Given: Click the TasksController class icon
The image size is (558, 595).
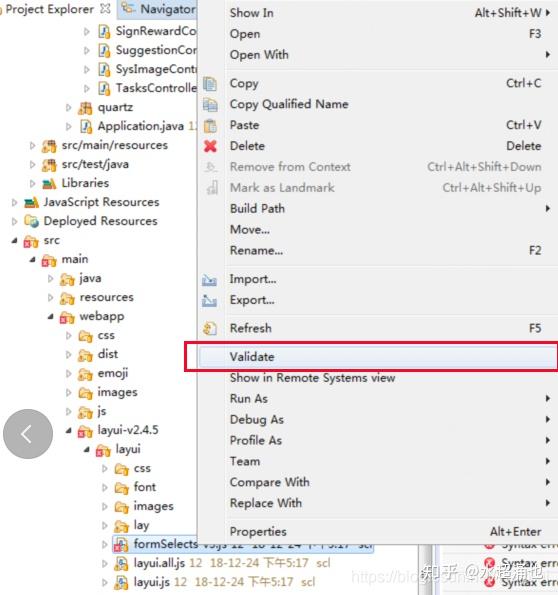Looking at the screenshot, I should tap(104, 88).
